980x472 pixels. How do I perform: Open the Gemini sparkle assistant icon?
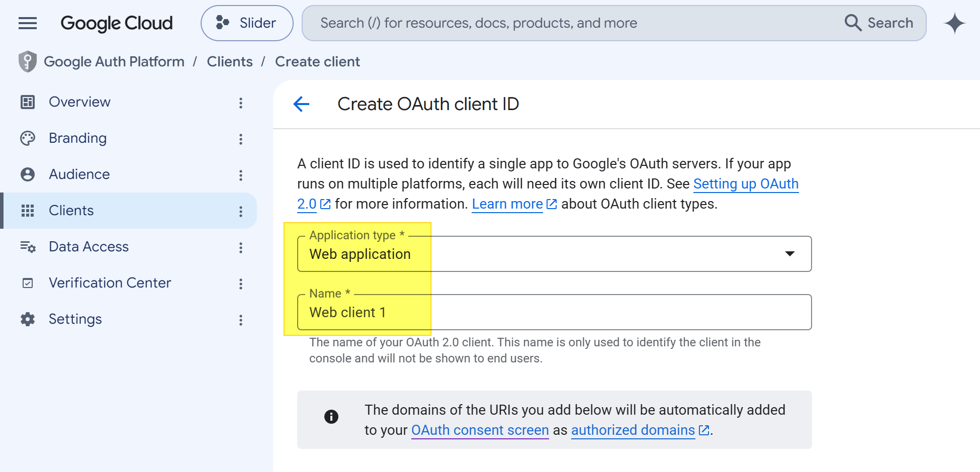pos(954,23)
